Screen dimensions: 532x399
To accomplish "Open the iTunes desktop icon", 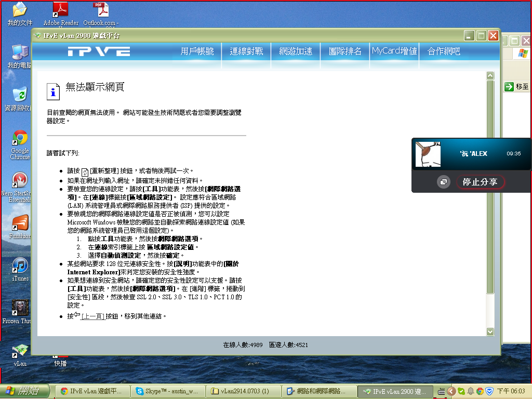I will click(x=20, y=265).
